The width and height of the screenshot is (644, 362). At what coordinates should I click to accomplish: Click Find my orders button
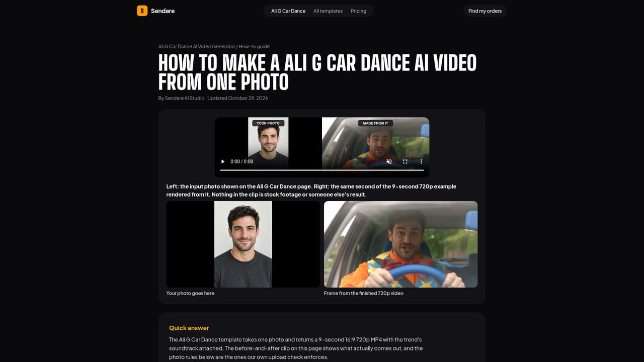[x=485, y=11]
